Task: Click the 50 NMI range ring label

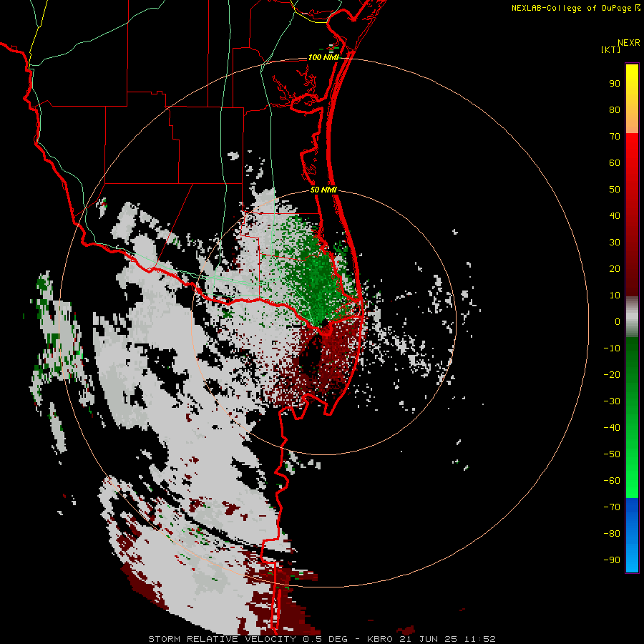Action: [x=323, y=190]
